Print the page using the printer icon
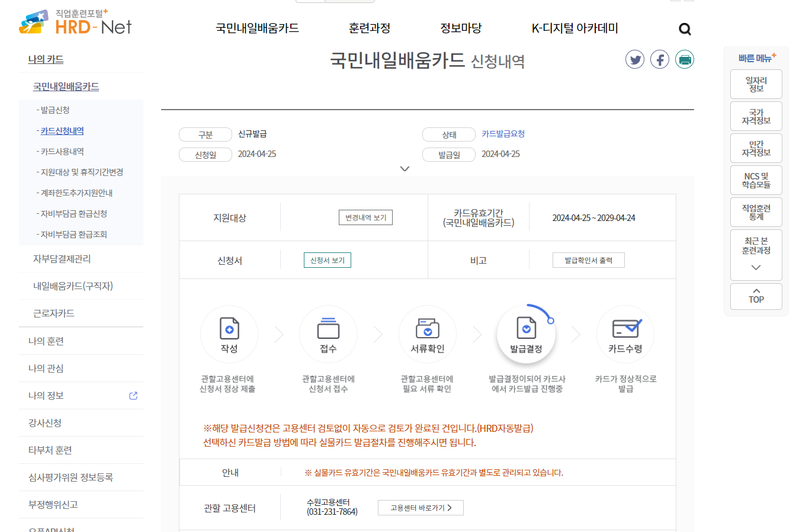This screenshot has height=532, width=796. (x=684, y=59)
